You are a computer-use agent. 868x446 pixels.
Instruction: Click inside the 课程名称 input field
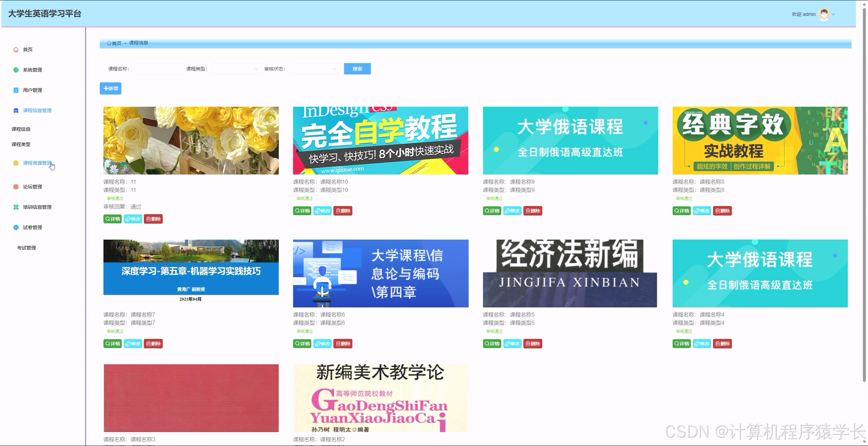(158, 69)
